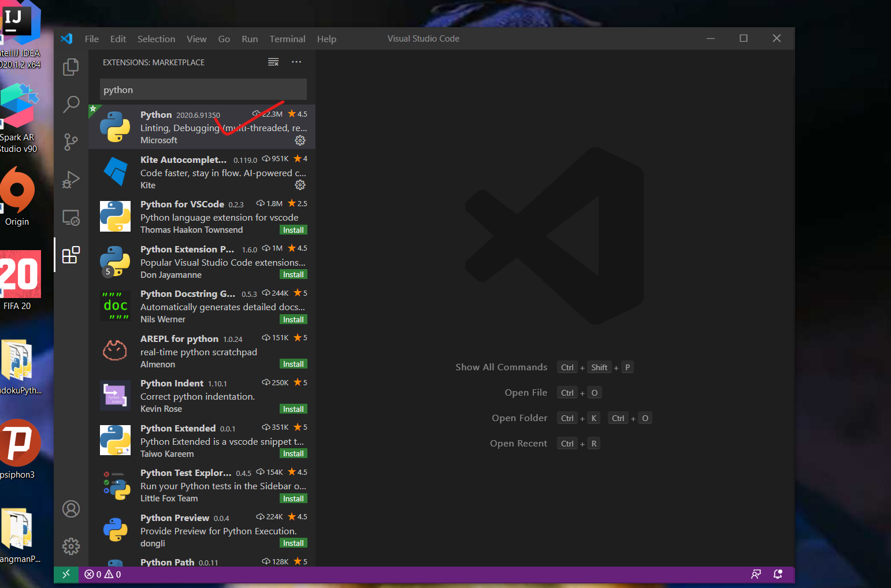Open Run and Debug view
The height and width of the screenshot is (588, 891).
70,180
